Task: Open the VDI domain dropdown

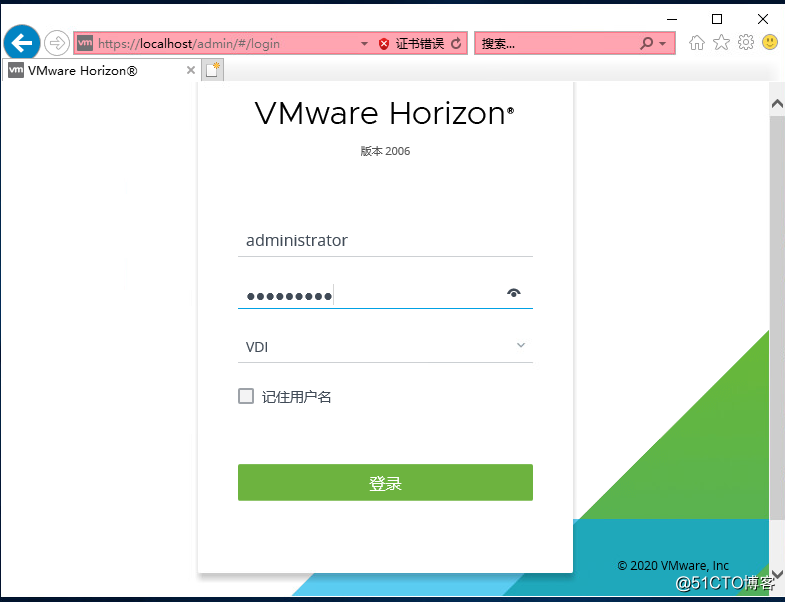Action: click(385, 347)
